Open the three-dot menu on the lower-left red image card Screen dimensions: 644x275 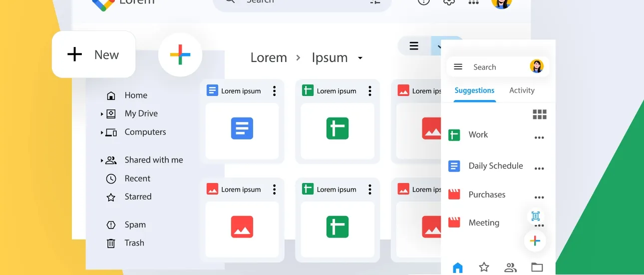274,189
